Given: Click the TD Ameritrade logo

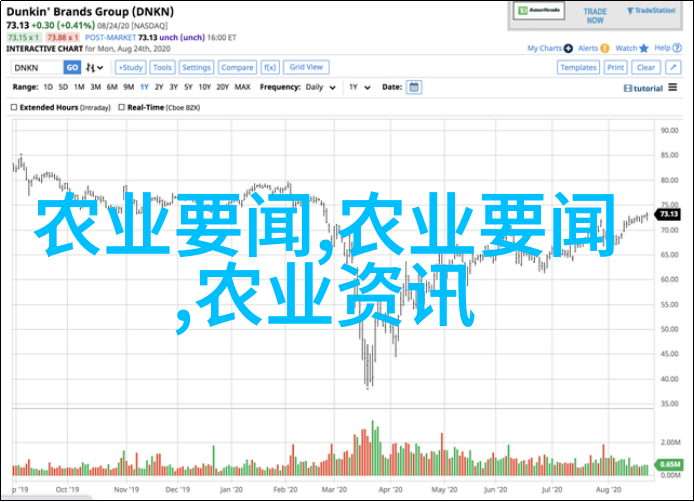Looking at the screenshot, I should (539, 11).
